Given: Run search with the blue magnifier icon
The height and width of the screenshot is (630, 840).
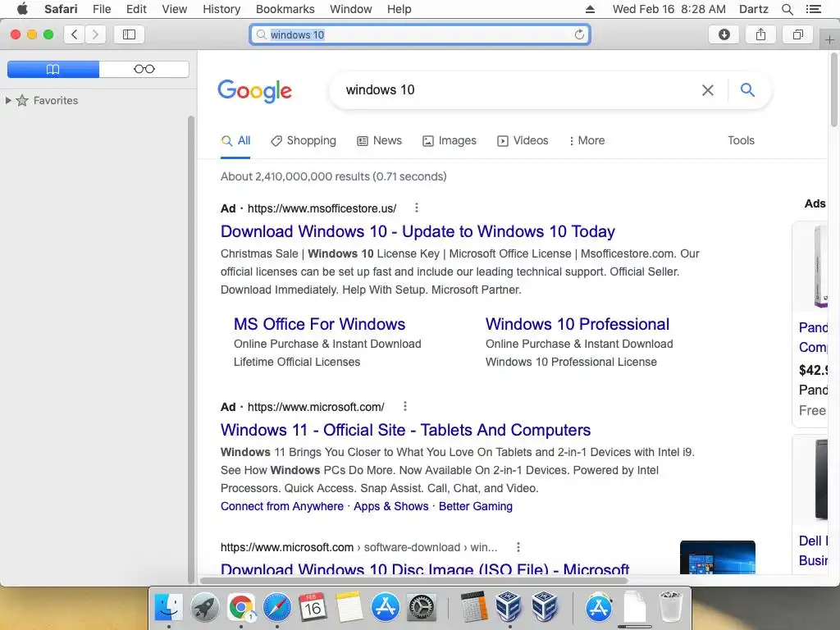Looking at the screenshot, I should tap(747, 89).
